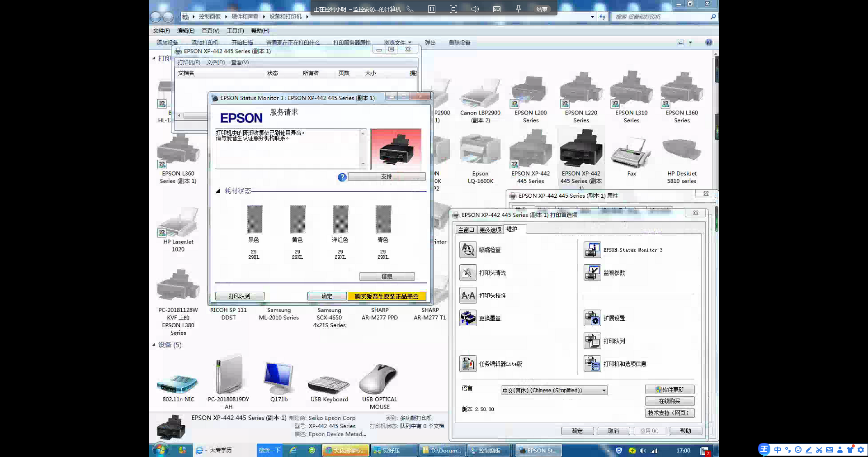Open the 文件(F) menu
The image size is (868, 457).
(x=161, y=31)
